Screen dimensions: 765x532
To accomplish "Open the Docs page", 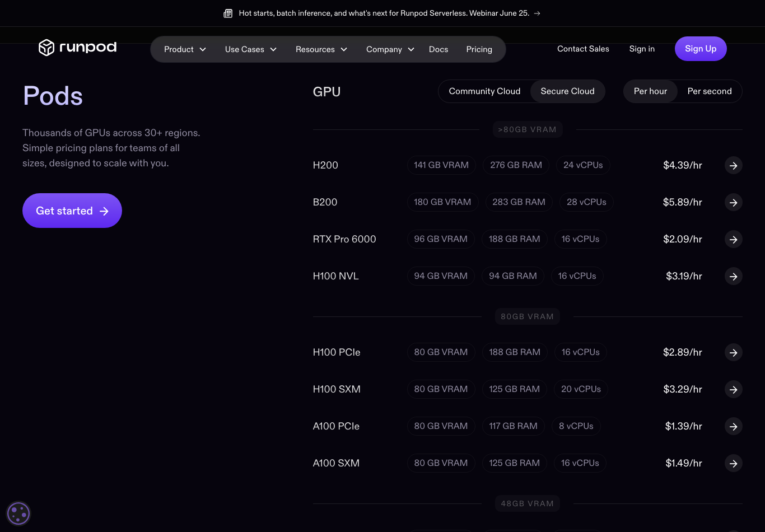I will pyautogui.click(x=439, y=49).
